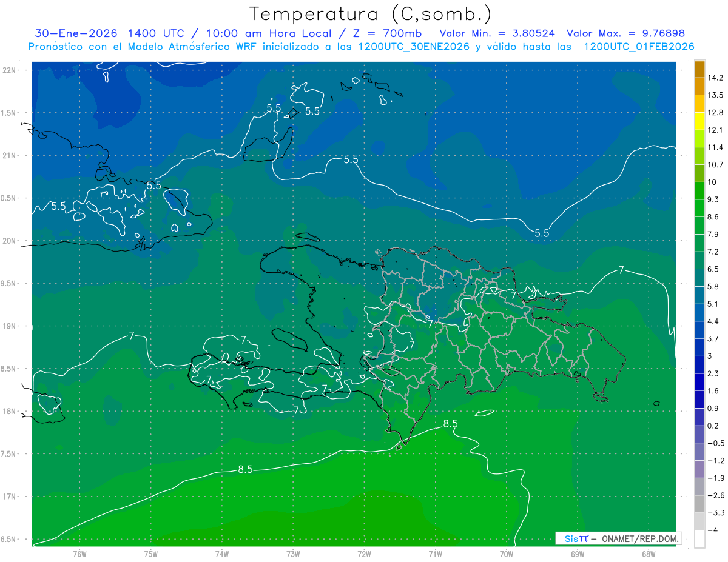Click the '72W' longitude axis label
The image size is (728, 562).
[364, 554]
